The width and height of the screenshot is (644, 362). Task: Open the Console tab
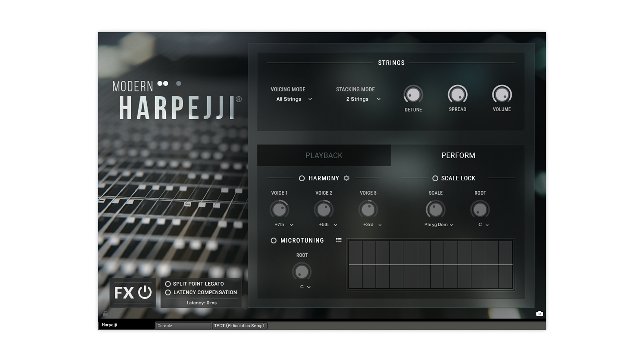tap(183, 325)
